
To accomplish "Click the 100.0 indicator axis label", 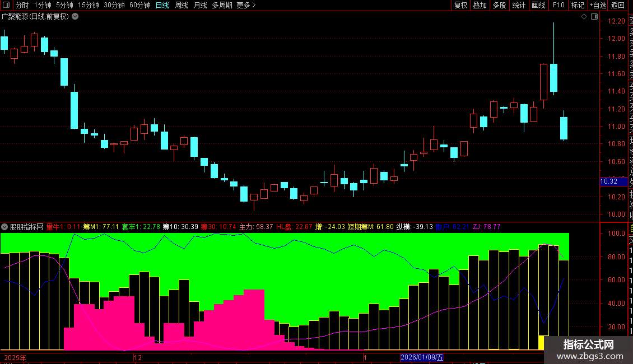I will point(616,234).
